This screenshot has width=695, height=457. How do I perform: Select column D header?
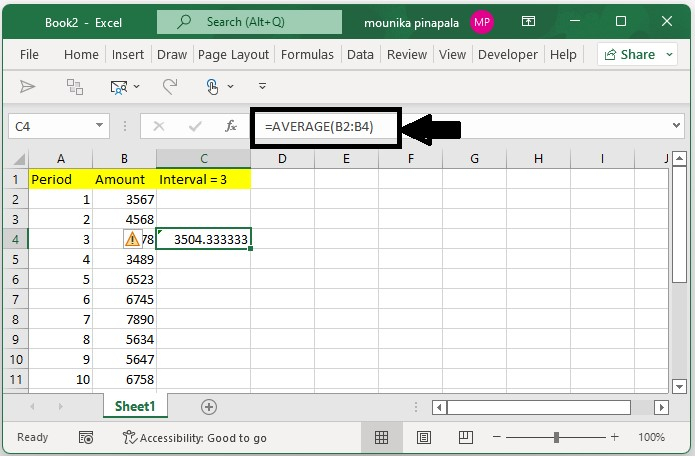pyautogui.click(x=282, y=159)
